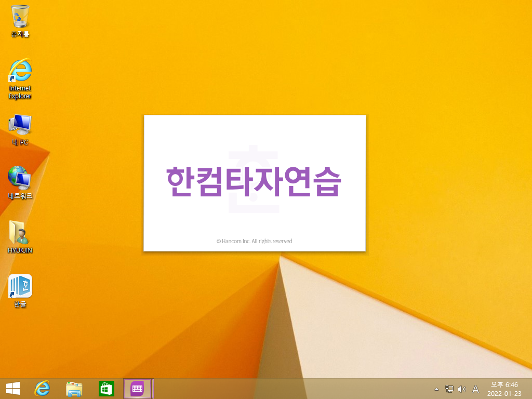Open the clock showing 오후 6:46
The height and width of the screenshot is (399, 532).
coord(504,389)
